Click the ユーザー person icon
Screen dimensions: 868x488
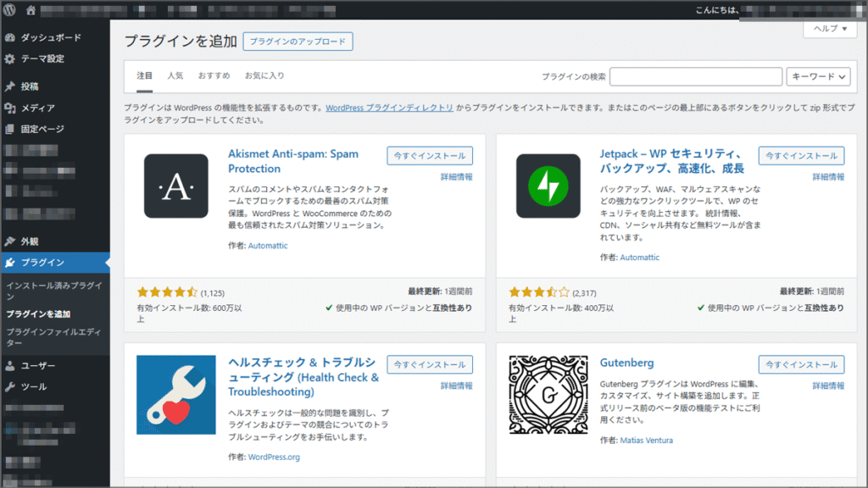[10, 366]
